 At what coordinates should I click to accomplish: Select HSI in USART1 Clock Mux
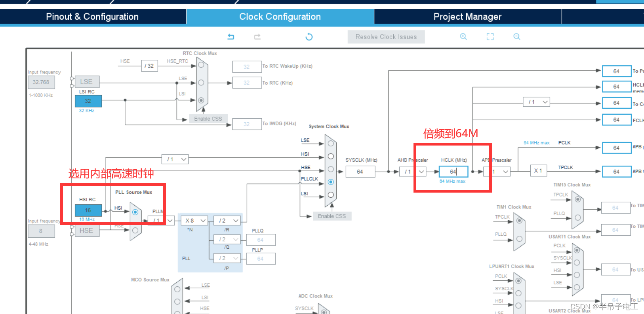[x=577, y=275]
